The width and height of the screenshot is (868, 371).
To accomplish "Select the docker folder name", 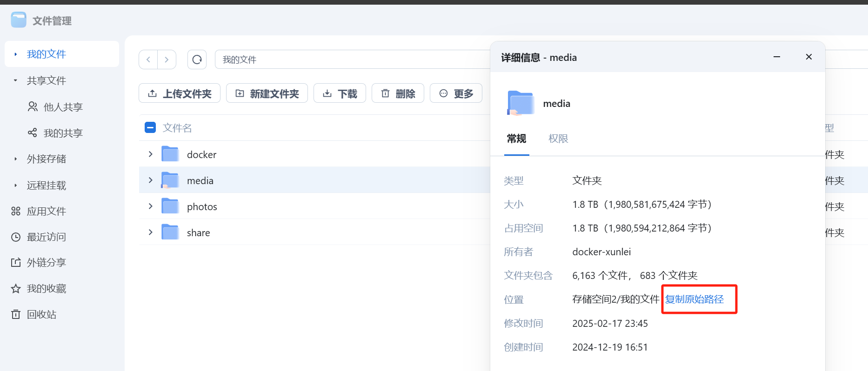I will pyautogui.click(x=201, y=154).
